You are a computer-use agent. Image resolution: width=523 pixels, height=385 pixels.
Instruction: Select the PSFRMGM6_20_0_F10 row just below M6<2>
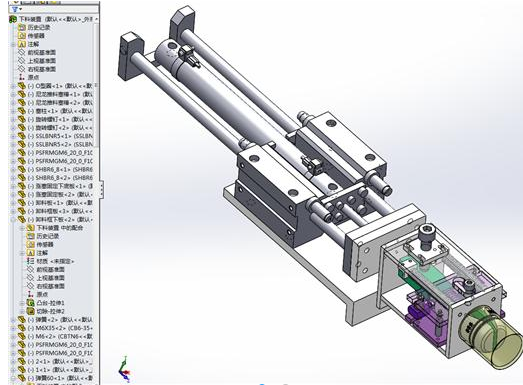tap(55, 345)
